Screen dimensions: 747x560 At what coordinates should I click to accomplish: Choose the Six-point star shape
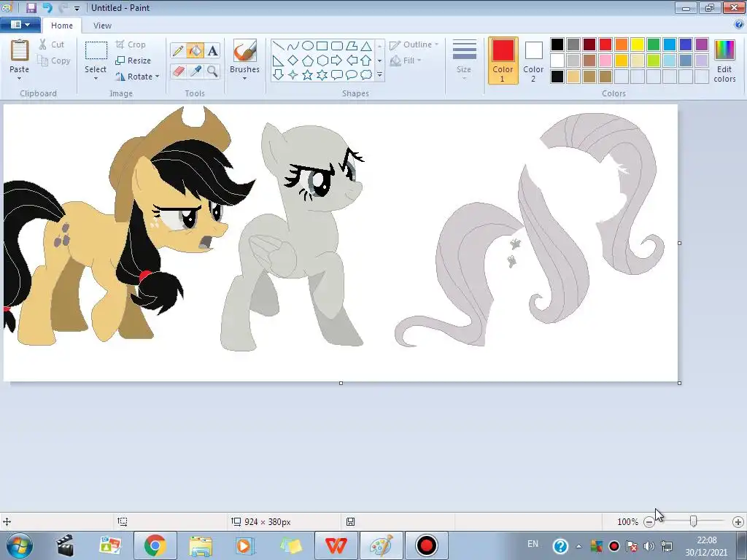click(322, 75)
